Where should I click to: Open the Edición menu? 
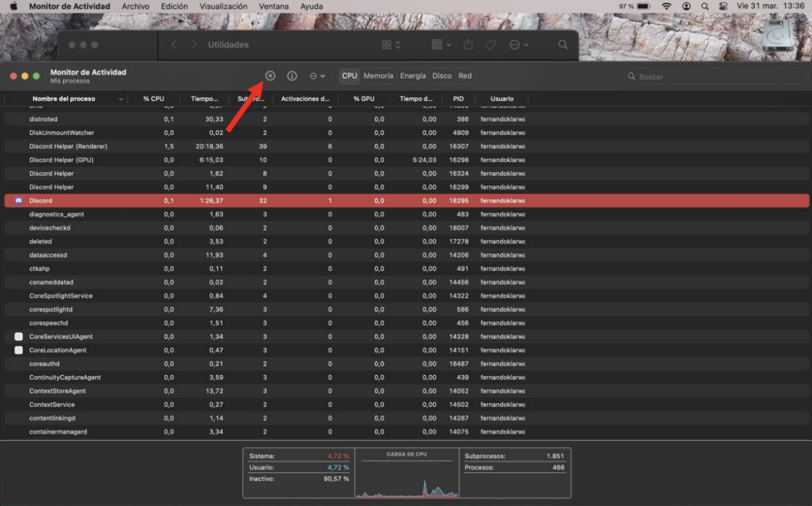click(174, 6)
